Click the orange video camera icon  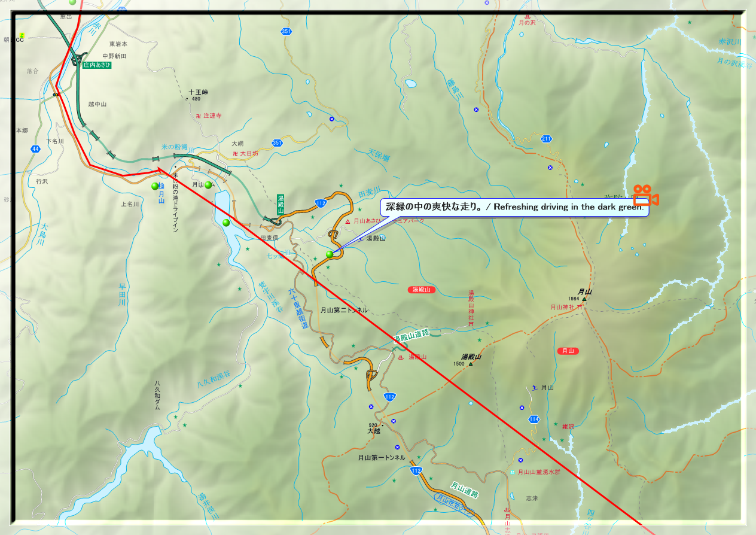646,196
